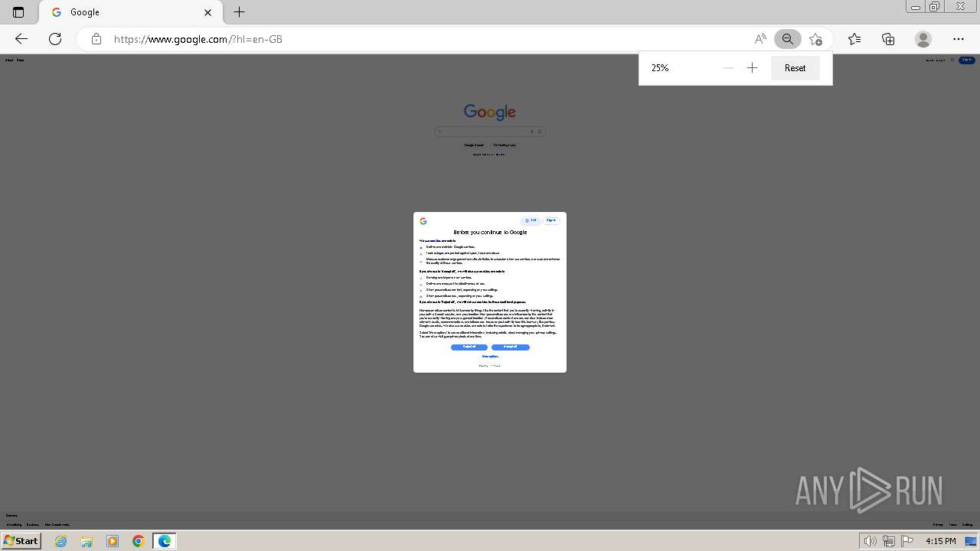
Task: Click the Sign in button on Google page
Action: click(x=966, y=60)
